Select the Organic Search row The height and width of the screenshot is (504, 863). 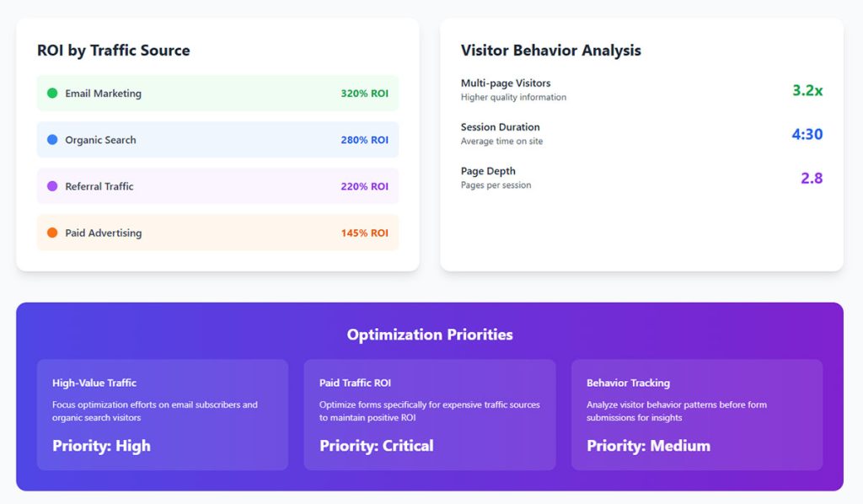(217, 140)
